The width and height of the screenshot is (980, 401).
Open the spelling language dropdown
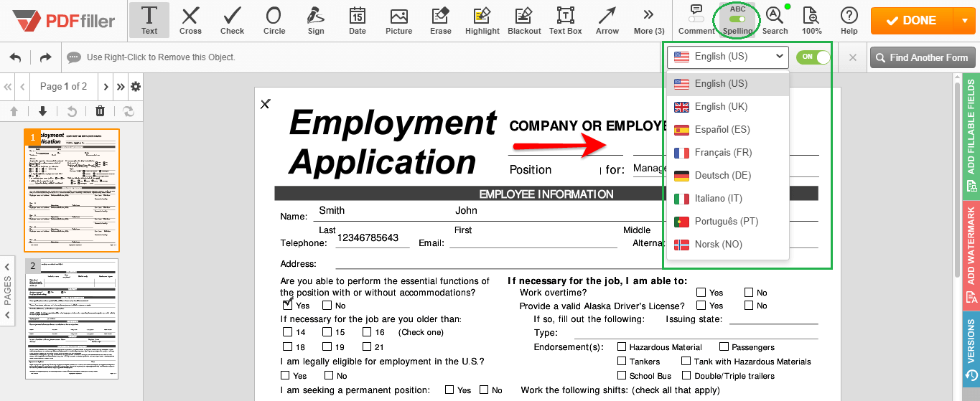tap(727, 57)
